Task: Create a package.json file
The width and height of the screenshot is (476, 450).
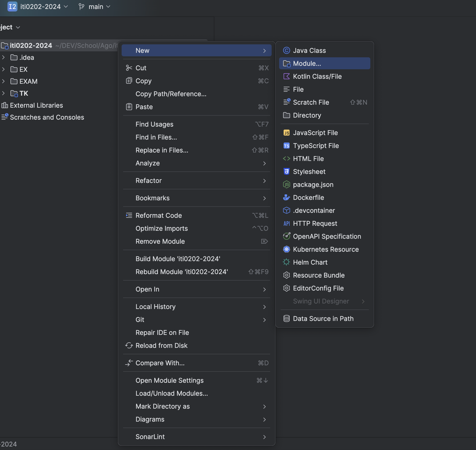Action: 313,184
